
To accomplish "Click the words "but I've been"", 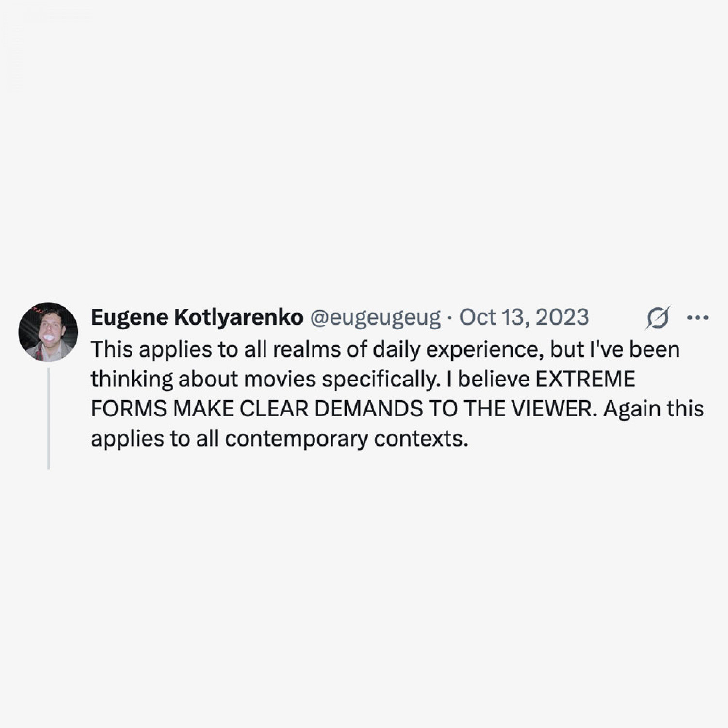I will tap(614, 349).
